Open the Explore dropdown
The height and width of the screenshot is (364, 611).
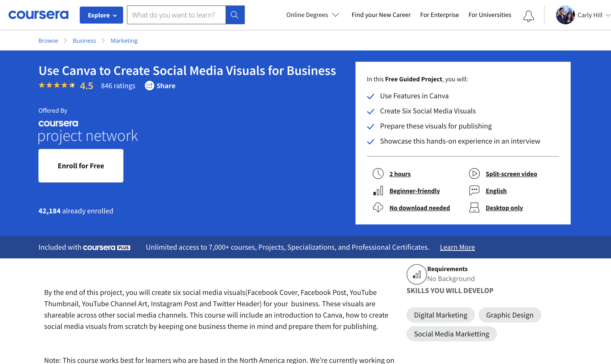(x=101, y=15)
